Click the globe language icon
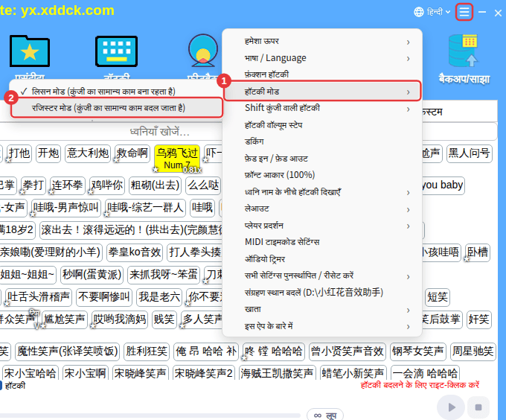 click(x=418, y=12)
